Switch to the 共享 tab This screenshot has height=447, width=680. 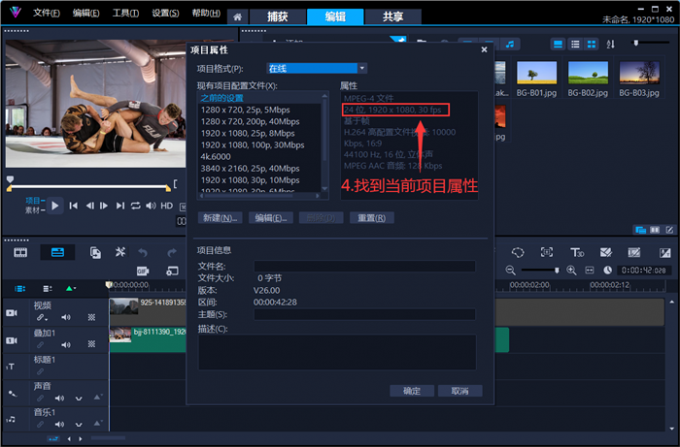(393, 16)
